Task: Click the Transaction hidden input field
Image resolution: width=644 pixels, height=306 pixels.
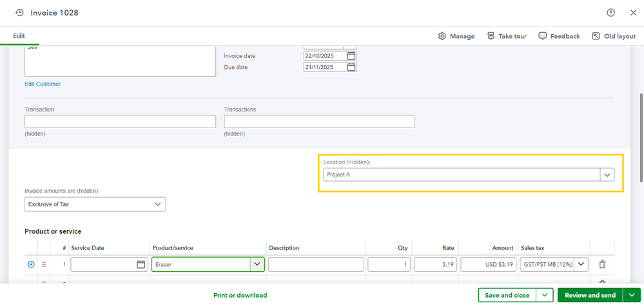Action: pos(121,121)
